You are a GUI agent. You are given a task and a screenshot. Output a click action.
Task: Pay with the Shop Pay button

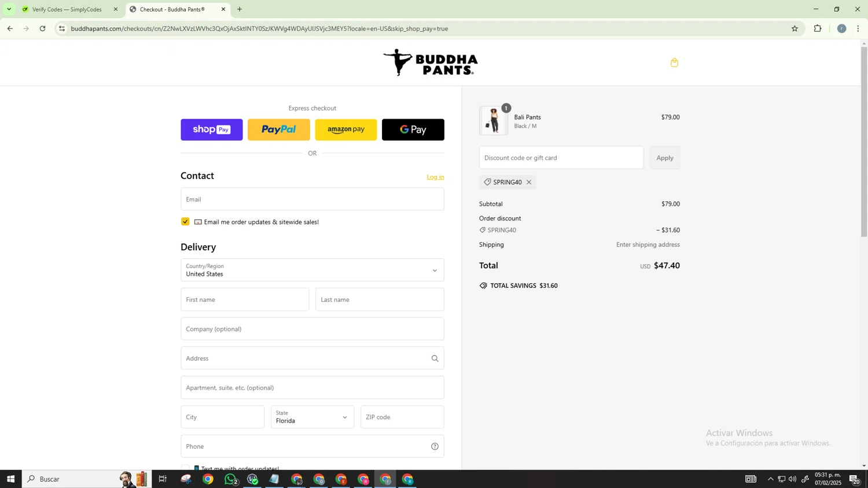pos(212,130)
